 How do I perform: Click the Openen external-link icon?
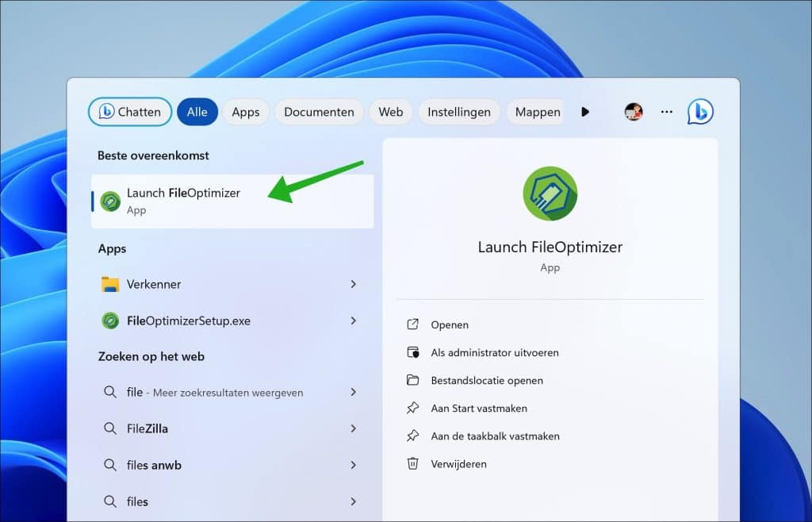point(412,324)
